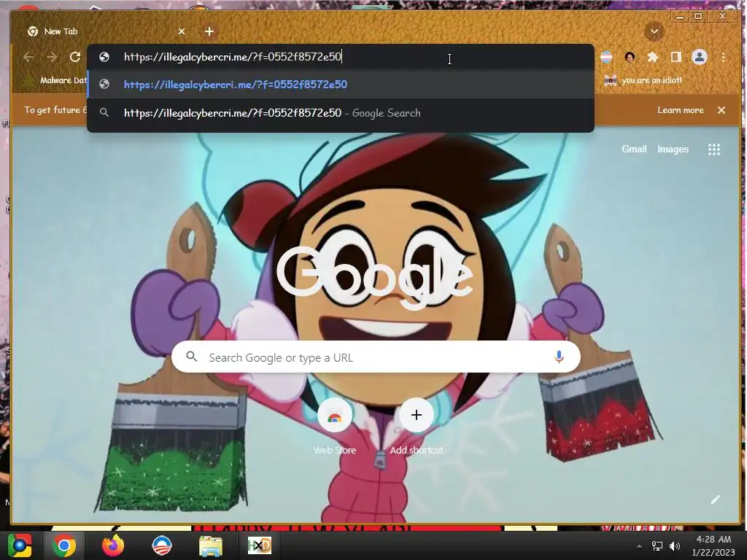
Task: Go back using the back arrow
Action: [x=28, y=57]
